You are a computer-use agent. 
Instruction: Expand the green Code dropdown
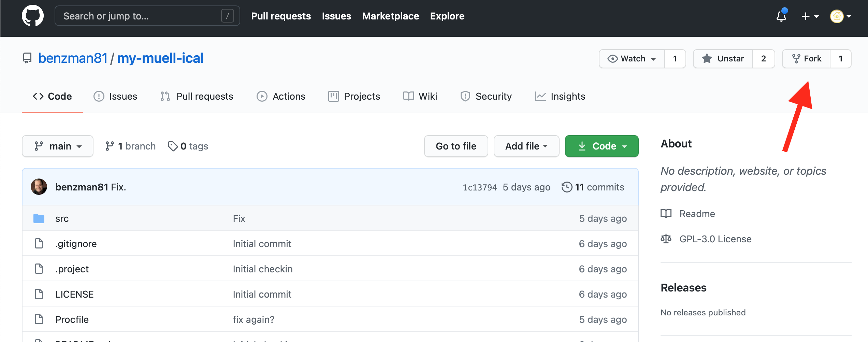pyautogui.click(x=602, y=146)
